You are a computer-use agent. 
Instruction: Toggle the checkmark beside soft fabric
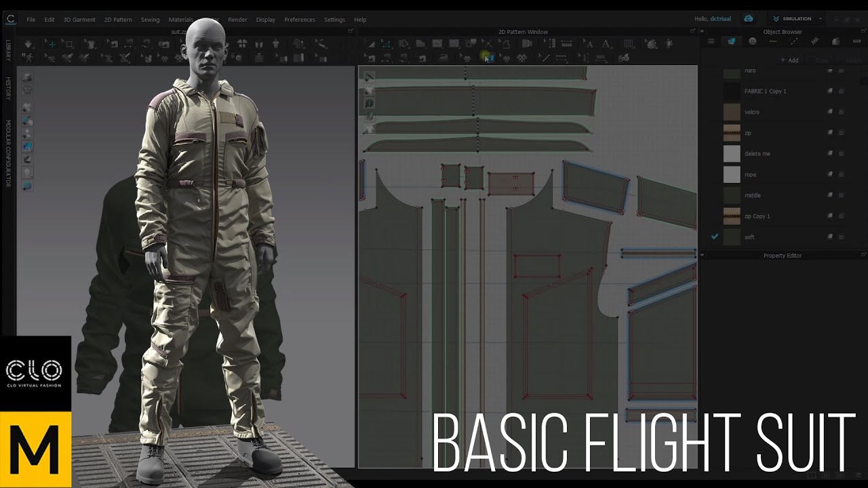(714, 237)
